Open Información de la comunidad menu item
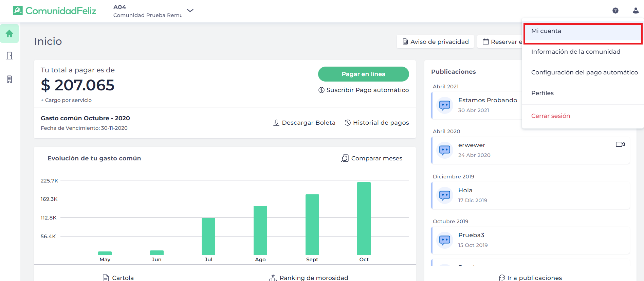 pyautogui.click(x=575, y=52)
